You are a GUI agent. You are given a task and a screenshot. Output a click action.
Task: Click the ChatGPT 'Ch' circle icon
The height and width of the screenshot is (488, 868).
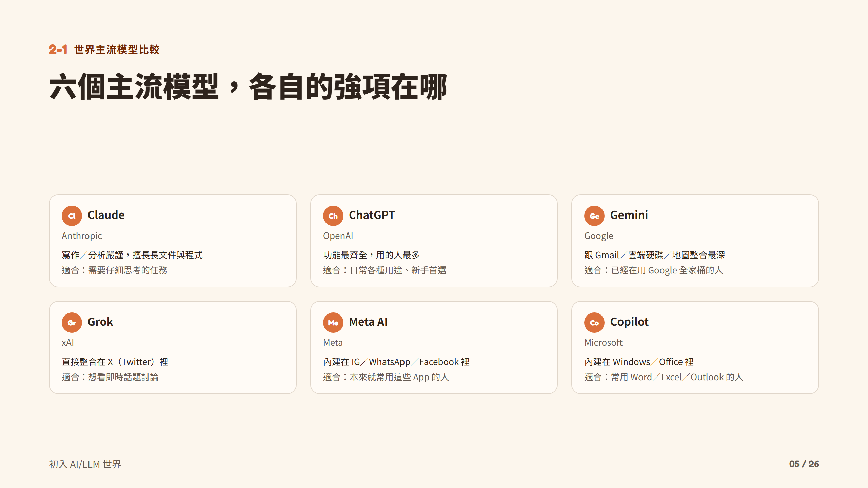coord(333,216)
